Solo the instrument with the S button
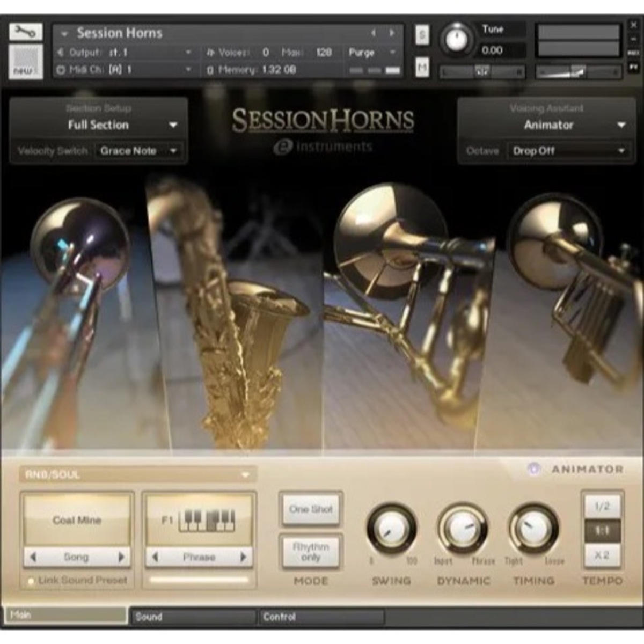644x644 pixels. 422,35
